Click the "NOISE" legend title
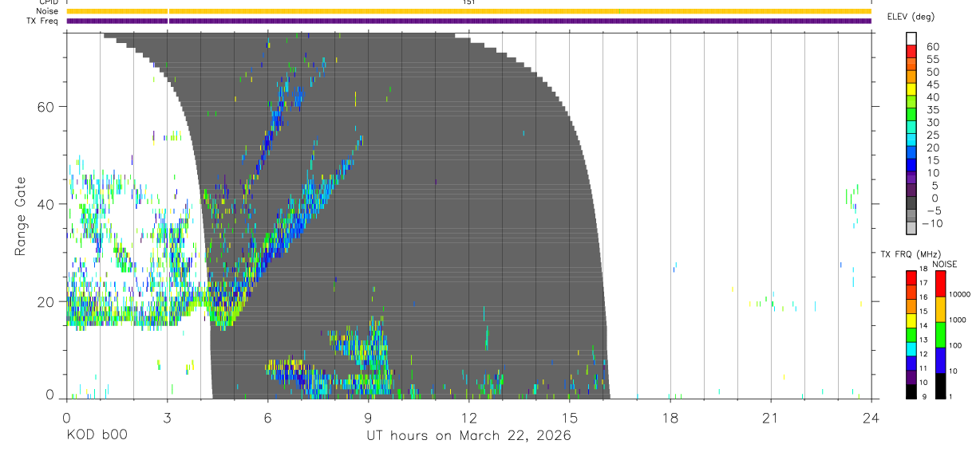The width and height of the screenshot is (980, 452). tap(944, 264)
